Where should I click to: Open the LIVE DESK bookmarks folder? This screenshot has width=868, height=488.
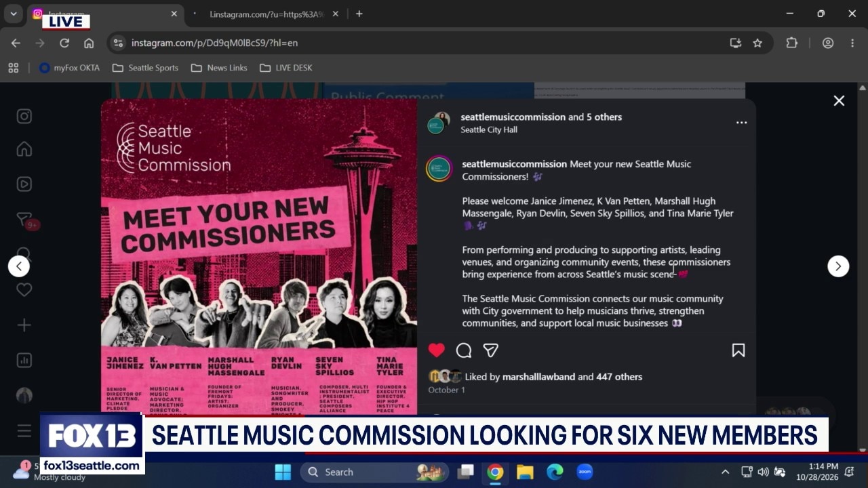pyautogui.click(x=285, y=68)
